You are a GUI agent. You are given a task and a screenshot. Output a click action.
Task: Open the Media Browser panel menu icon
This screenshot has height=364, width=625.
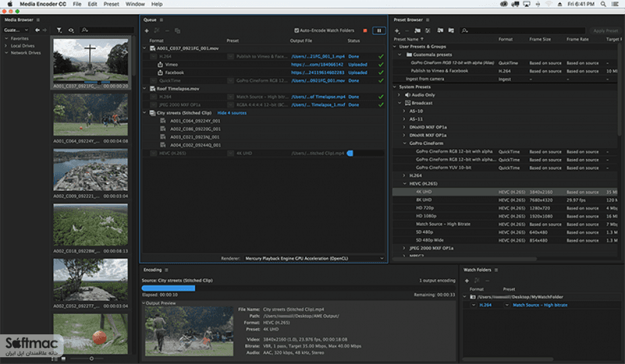pos(38,20)
